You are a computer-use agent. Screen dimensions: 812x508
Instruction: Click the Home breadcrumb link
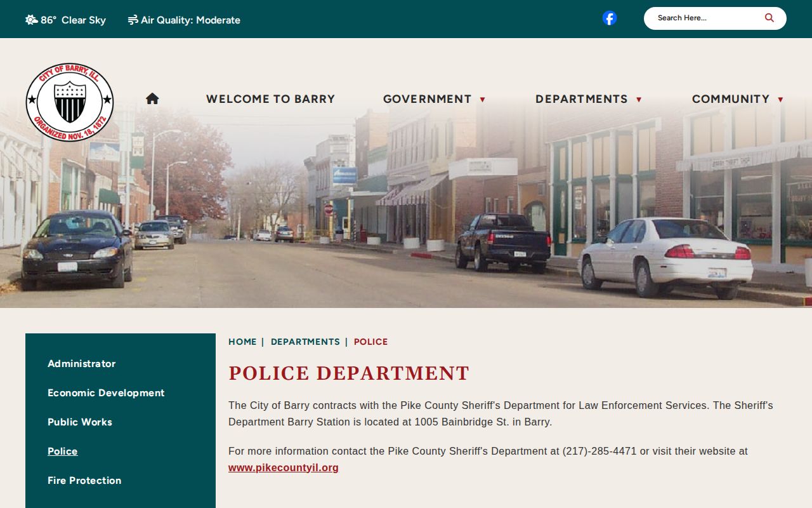[x=242, y=342]
